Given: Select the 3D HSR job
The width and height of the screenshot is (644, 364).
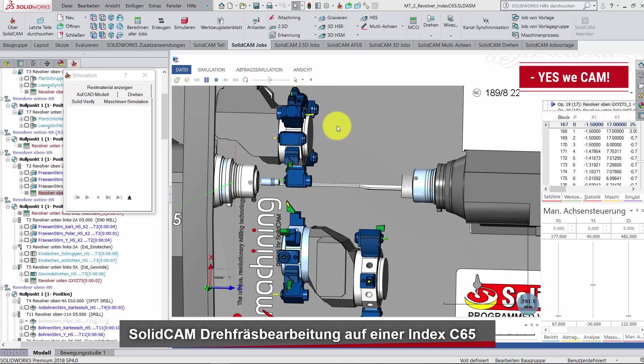Looking at the screenshot, I should tap(331, 26).
